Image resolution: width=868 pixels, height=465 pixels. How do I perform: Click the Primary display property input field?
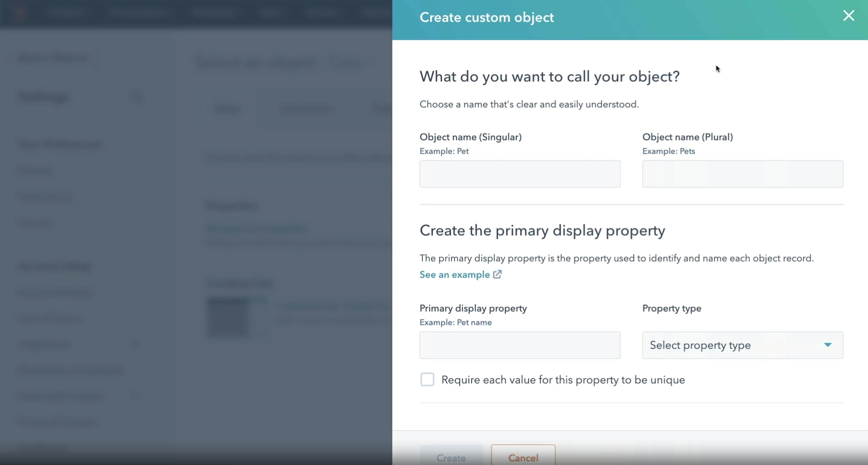[x=519, y=345]
